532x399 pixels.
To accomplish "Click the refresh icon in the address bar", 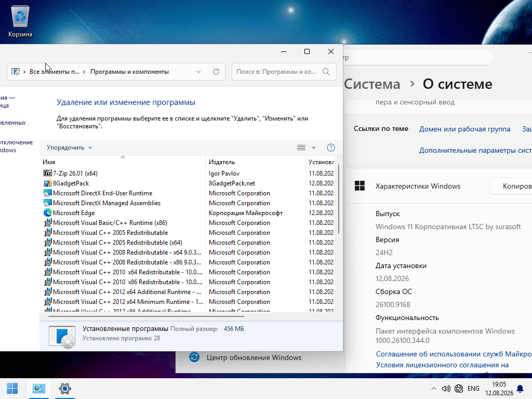I will (216, 72).
